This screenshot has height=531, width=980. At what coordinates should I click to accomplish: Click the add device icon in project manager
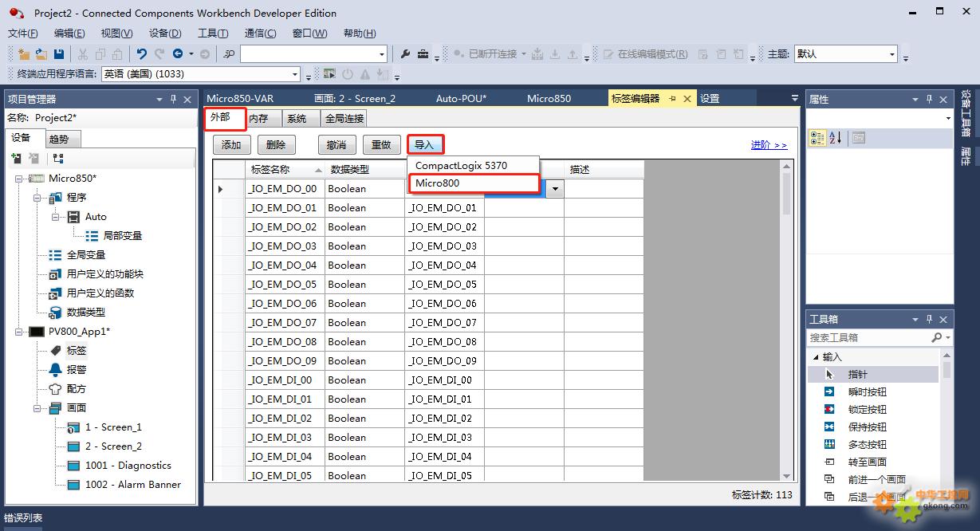(x=17, y=159)
